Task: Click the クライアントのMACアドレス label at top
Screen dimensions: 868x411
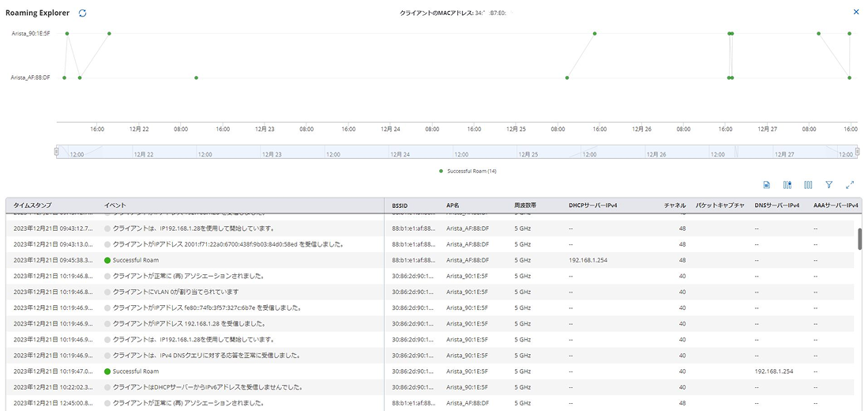Action: coord(436,12)
